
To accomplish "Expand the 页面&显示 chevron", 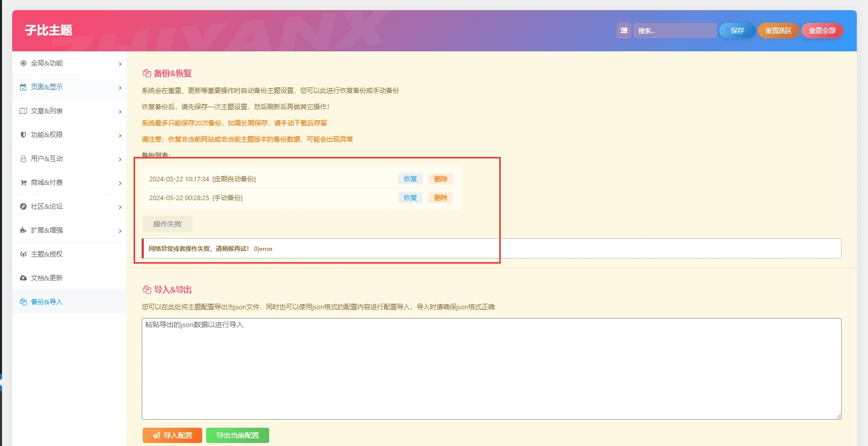I will pos(120,88).
